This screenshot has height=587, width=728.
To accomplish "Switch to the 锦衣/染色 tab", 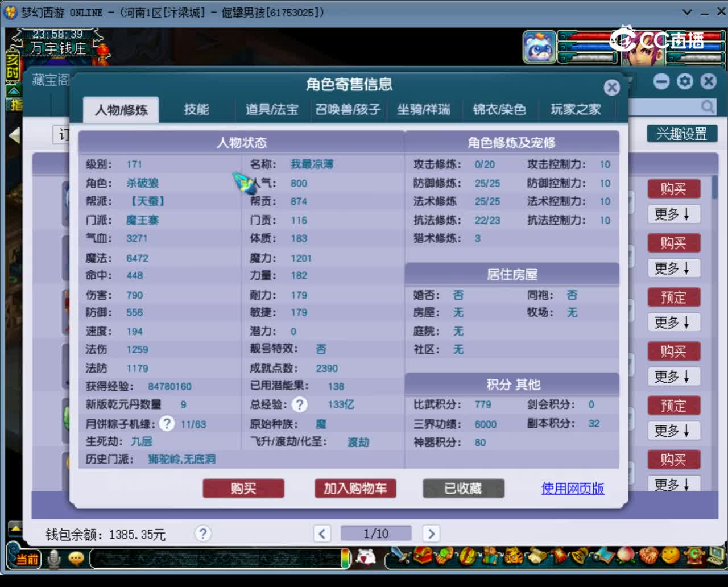I will click(499, 109).
